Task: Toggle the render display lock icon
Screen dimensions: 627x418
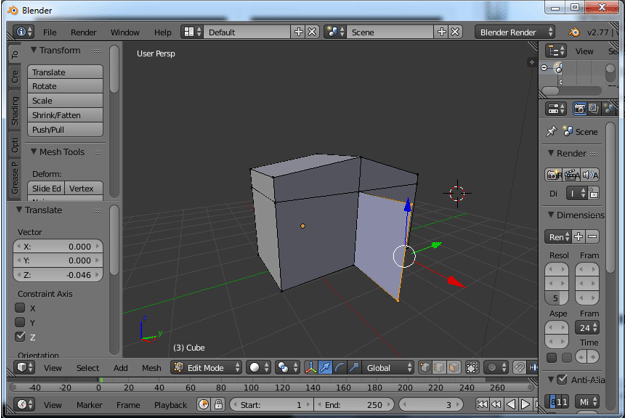Action: click(x=594, y=194)
